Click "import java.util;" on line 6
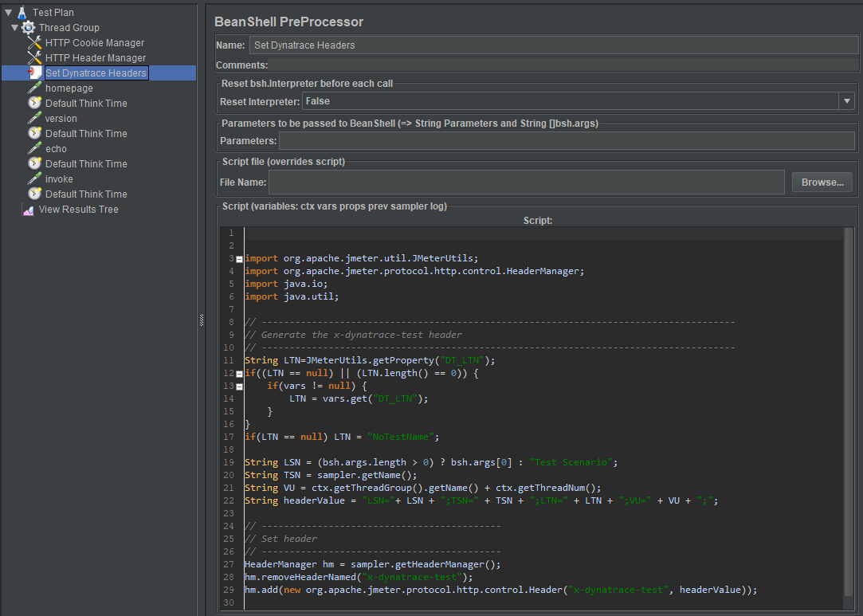This screenshot has height=616, width=863. (292, 296)
